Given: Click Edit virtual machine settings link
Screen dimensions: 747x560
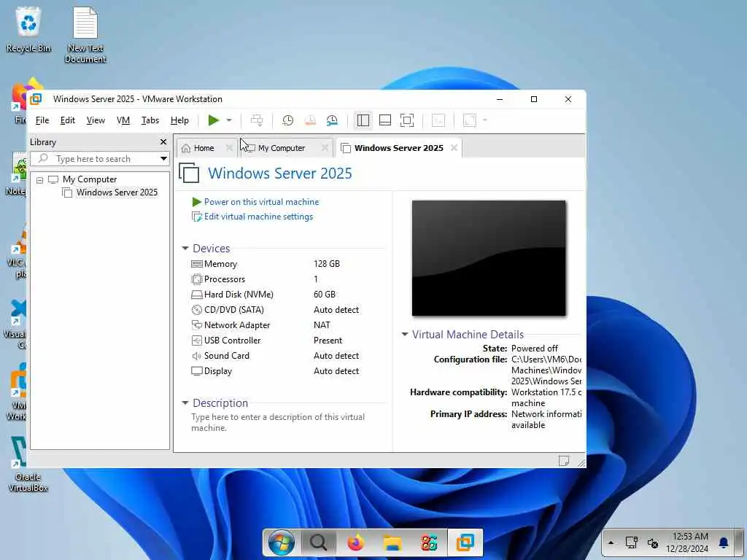Looking at the screenshot, I should click(x=259, y=217).
